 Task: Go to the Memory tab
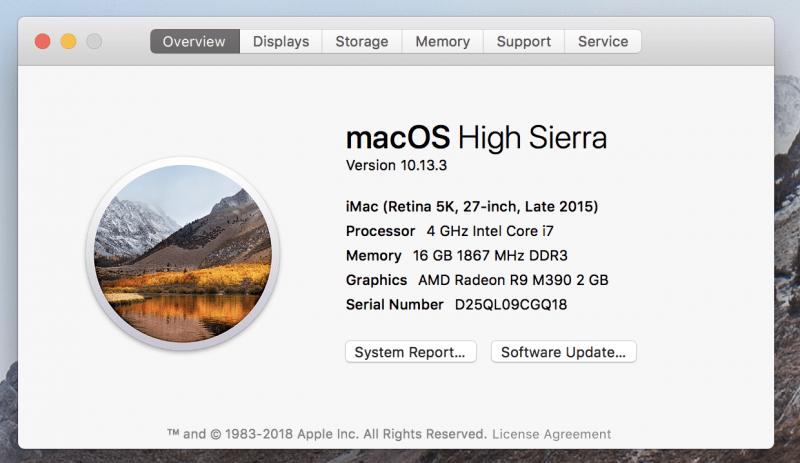tap(443, 41)
